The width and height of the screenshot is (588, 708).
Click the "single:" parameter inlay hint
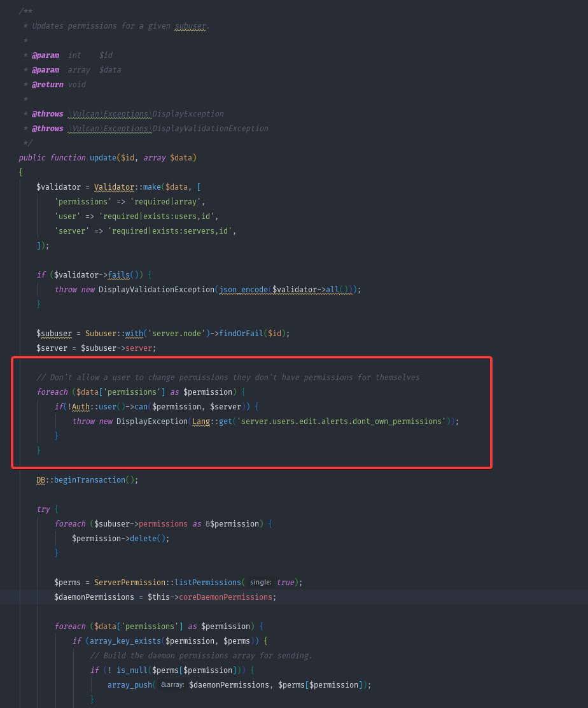coord(260,583)
